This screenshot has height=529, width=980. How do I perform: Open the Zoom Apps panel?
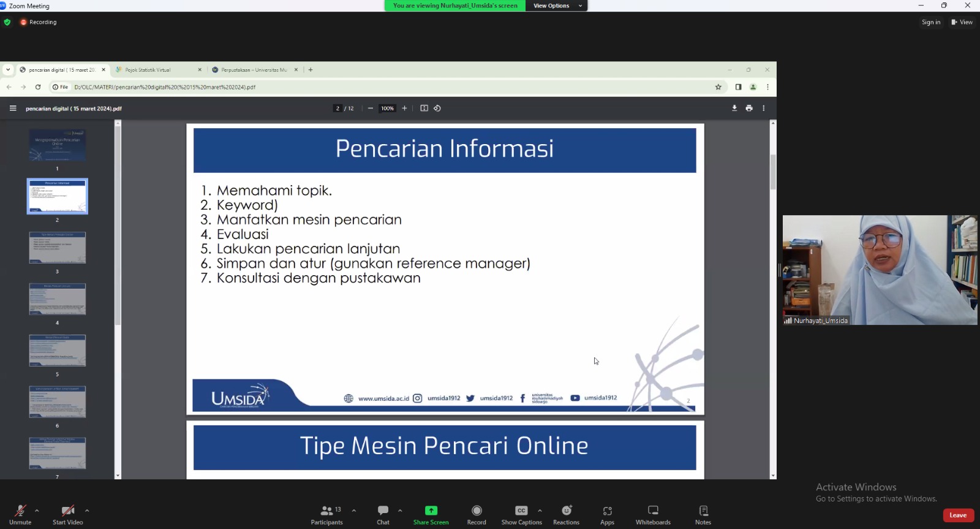pyautogui.click(x=607, y=514)
